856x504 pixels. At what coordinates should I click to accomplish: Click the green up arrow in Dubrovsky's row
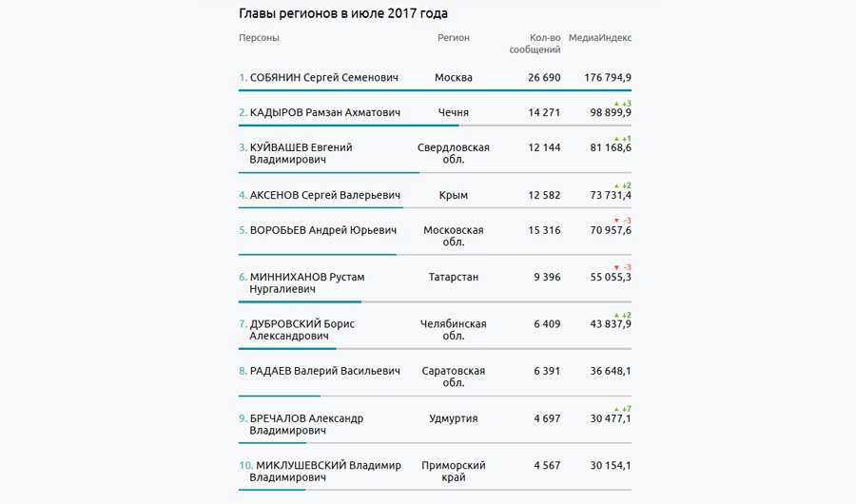click(616, 315)
